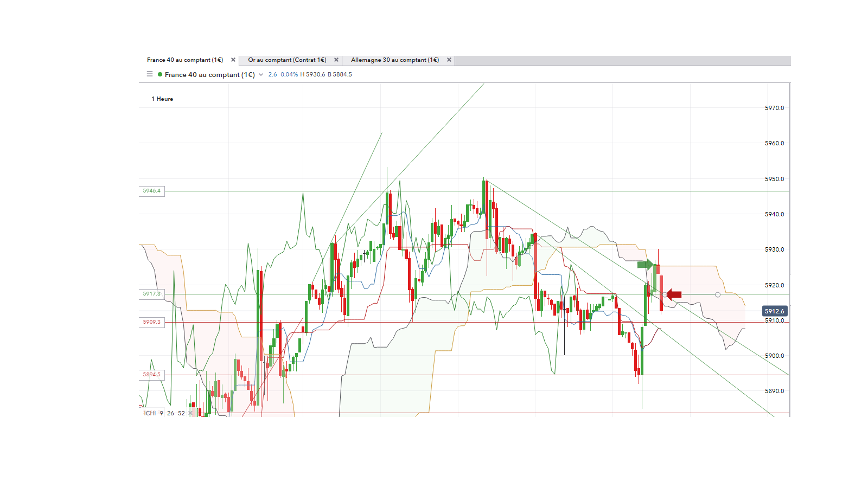Image resolution: width=868 pixels, height=488 pixels.
Task: Select the 5946.4 horizontal line label
Action: tap(152, 191)
